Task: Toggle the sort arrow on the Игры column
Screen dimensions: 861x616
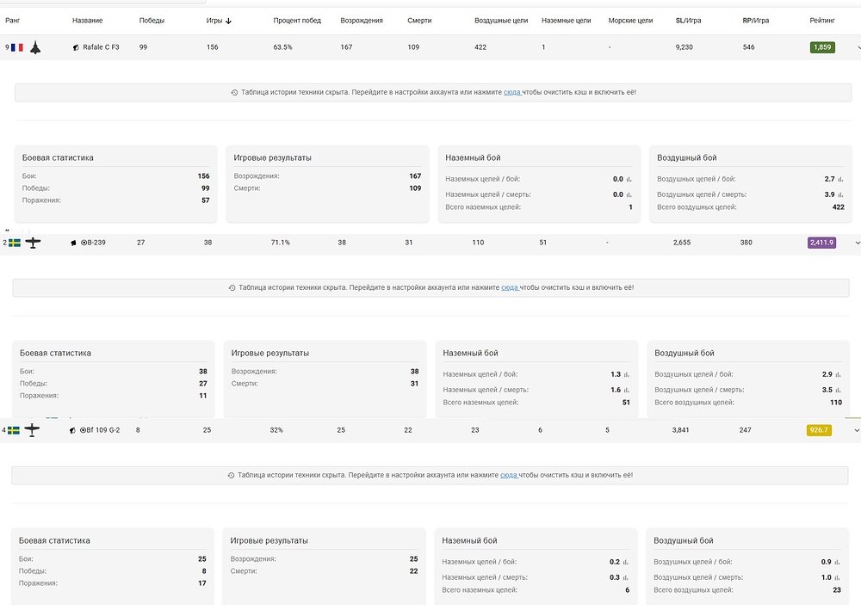Action: pos(228,21)
